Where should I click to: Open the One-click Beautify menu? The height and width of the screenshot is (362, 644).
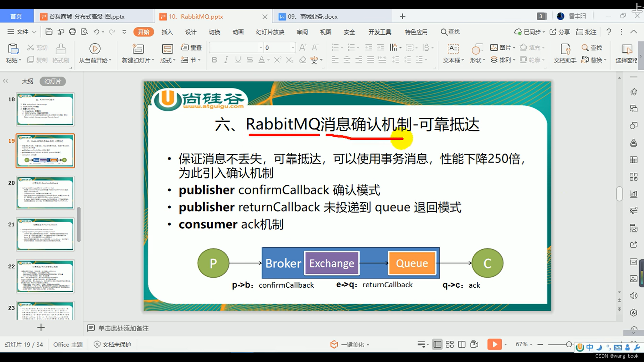350,345
